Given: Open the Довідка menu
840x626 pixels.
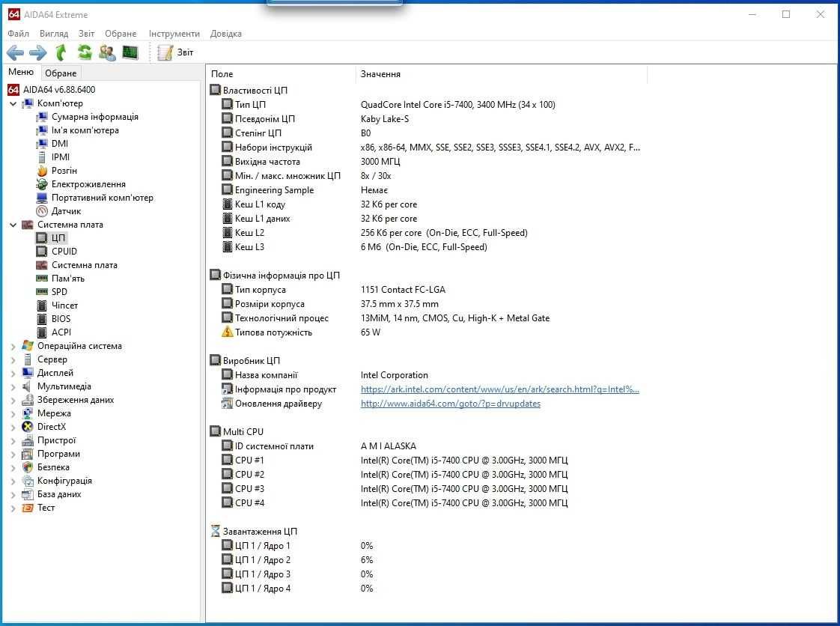Looking at the screenshot, I should coord(225,33).
